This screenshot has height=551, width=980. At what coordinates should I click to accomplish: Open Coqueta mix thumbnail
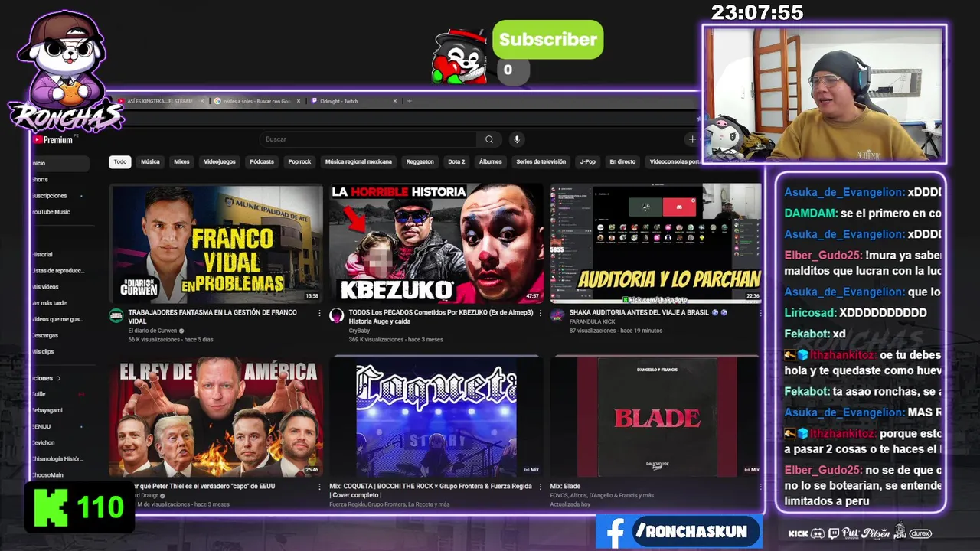coord(436,417)
